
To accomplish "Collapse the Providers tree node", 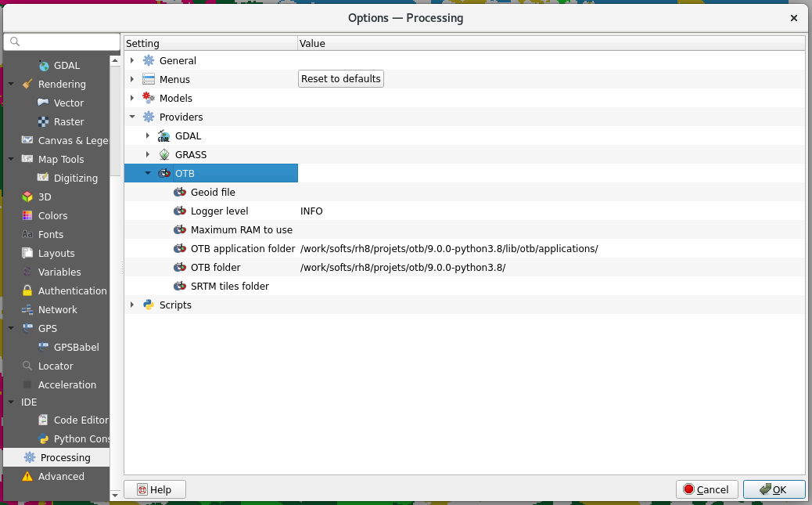I will (x=132, y=117).
